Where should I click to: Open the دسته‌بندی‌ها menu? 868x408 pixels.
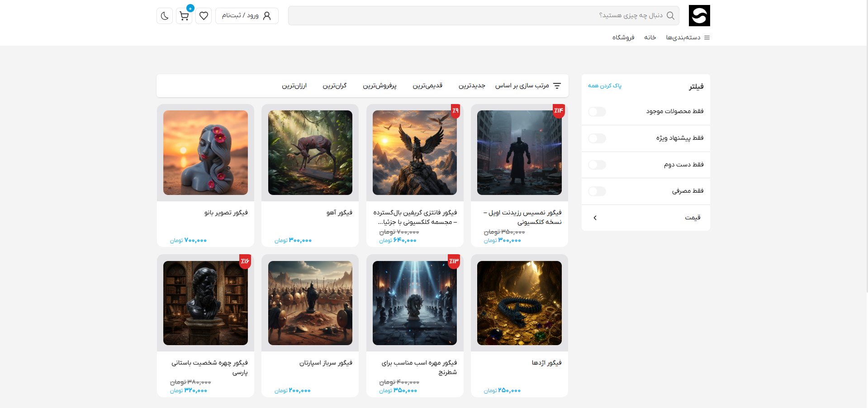point(683,38)
